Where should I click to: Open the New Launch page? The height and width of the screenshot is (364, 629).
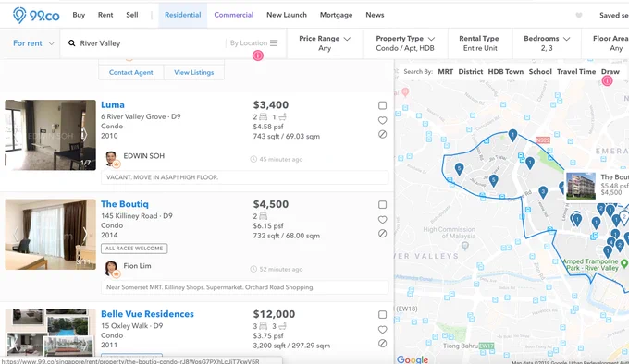[287, 15]
